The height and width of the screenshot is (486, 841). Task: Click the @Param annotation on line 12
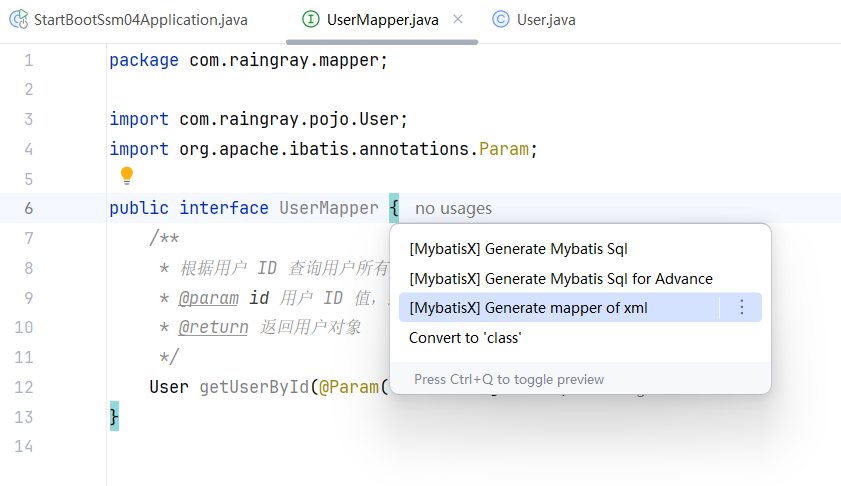pyautogui.click(x=349, y=387)
